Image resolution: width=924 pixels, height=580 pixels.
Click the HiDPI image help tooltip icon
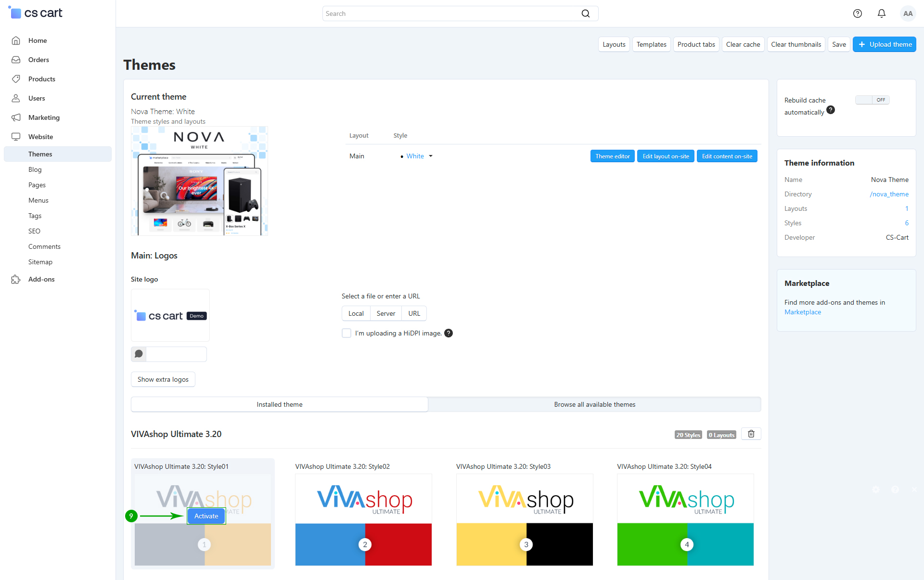click(x=448, y=333)
